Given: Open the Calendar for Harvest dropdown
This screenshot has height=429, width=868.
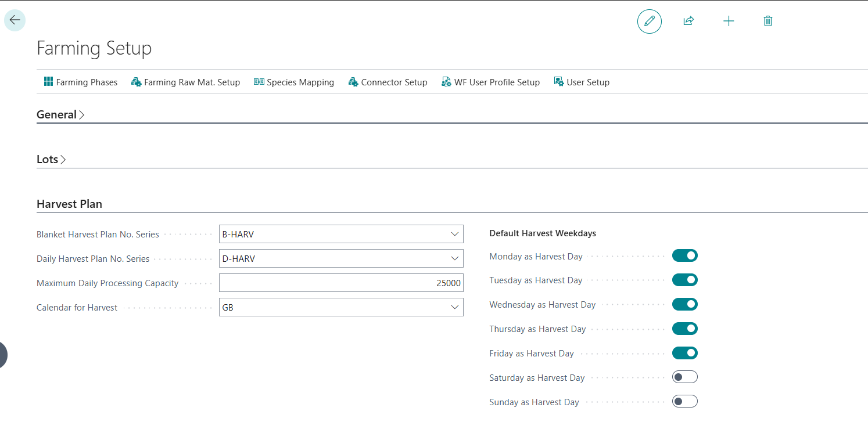Looking at the screenshot, I should [454, 308].
